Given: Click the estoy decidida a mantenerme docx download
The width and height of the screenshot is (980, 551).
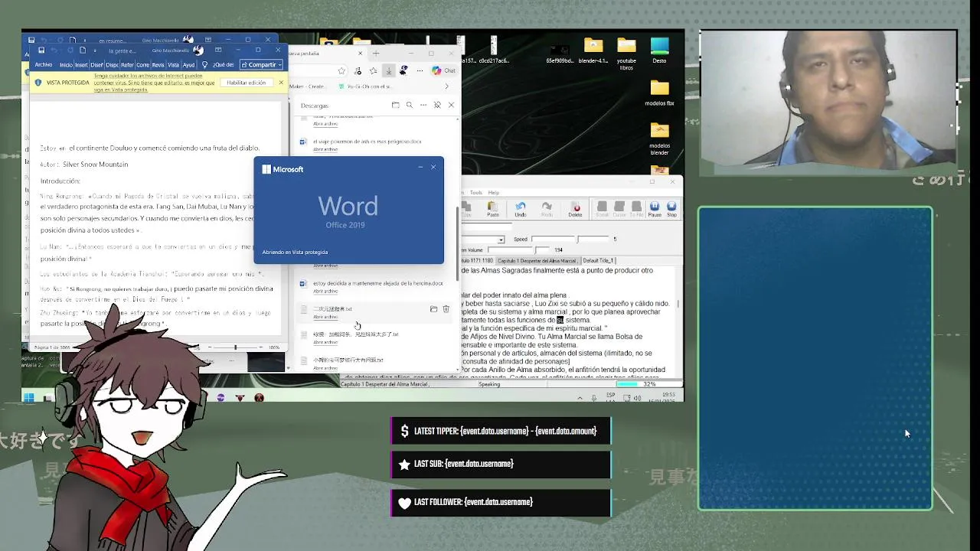Looking at the screenshot, I should 377,283.
